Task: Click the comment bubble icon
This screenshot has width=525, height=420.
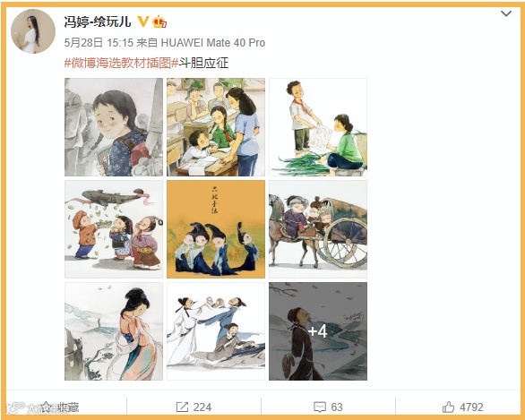Action: point(320,407)
